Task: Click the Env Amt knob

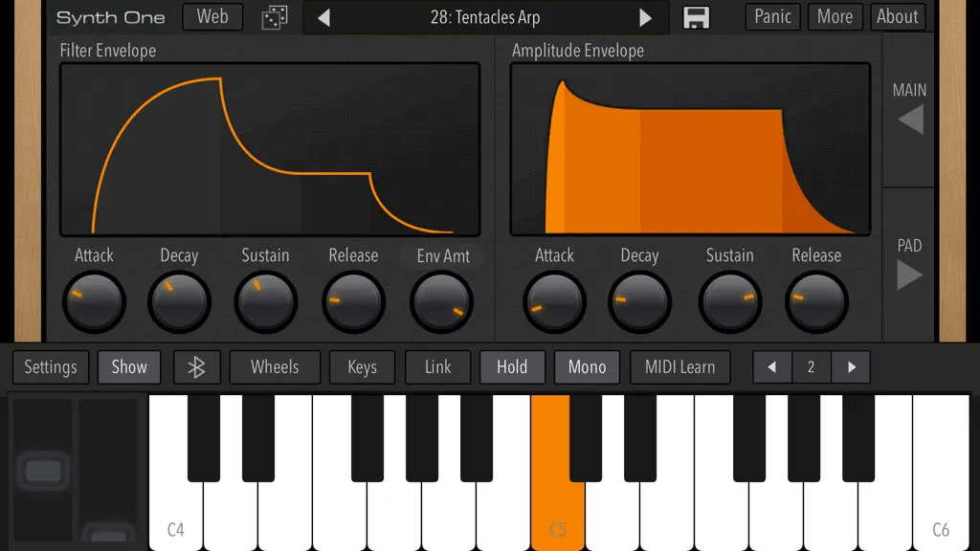Action: click(442, 302)
